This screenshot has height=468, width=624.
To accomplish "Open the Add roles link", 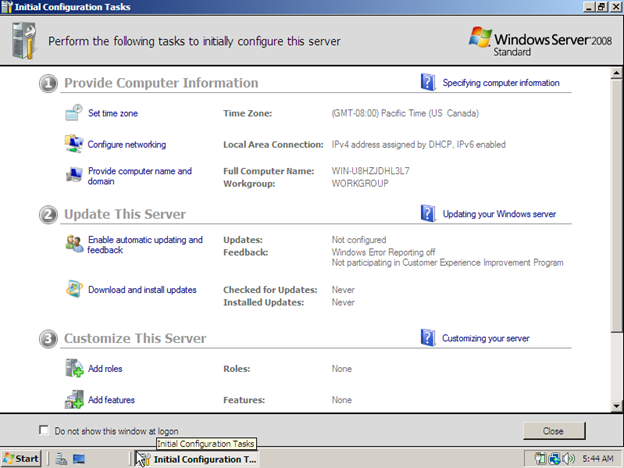I will [x=105, y=369].
